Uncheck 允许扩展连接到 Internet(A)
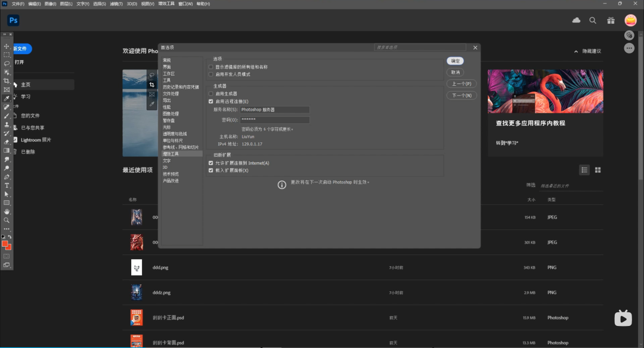The image size is (644, 348). [x=211, y=163]
